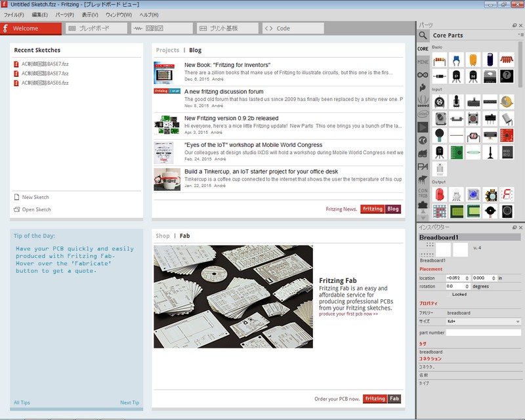Select the rotary potentiometer part
525x420 pixels.
click(x=440, y=102)
